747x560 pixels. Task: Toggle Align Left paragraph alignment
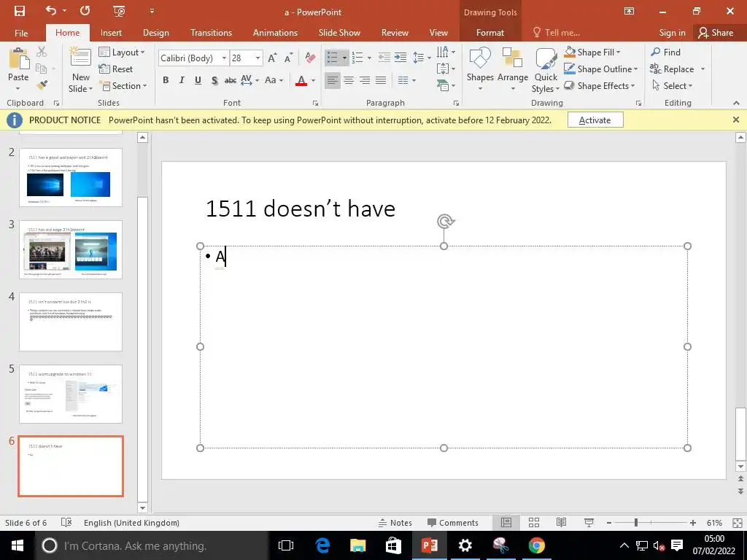(x=333, y=80)
